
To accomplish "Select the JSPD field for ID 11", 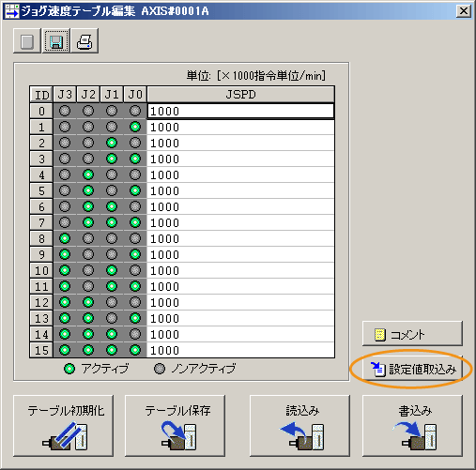I will pos(240,286).
